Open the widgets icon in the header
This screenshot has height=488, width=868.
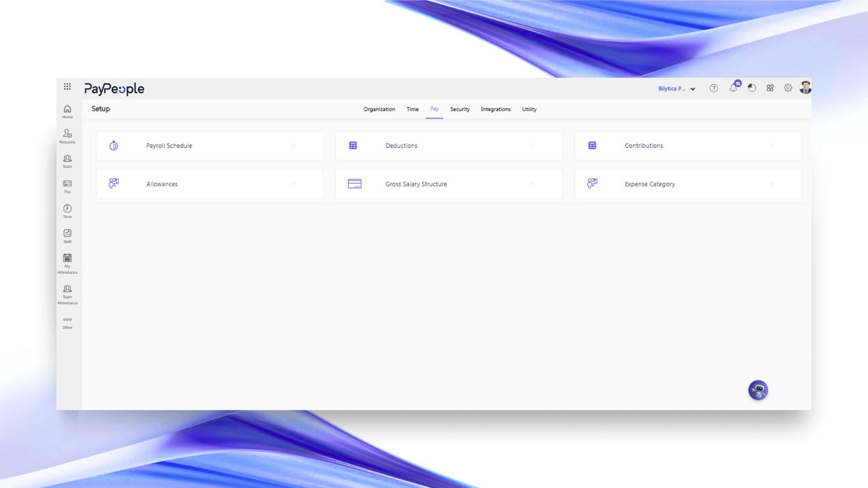(x=770, y=88)
